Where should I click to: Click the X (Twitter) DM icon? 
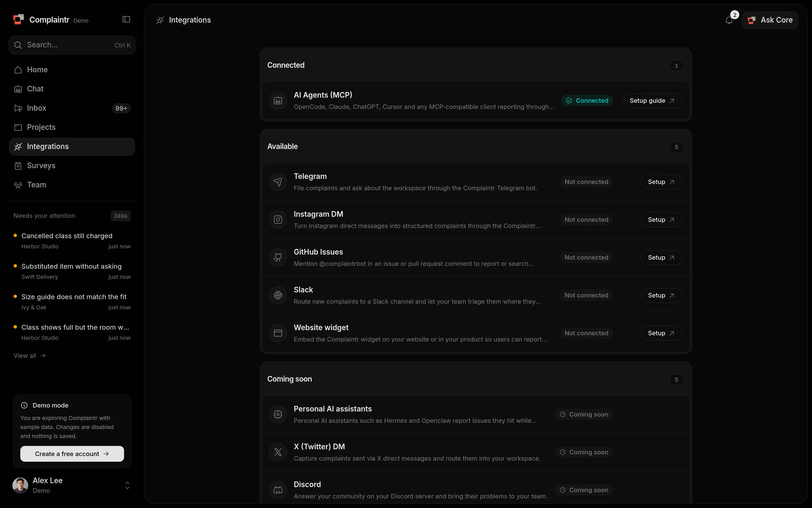pyautogui.click(x=278, y=452)
